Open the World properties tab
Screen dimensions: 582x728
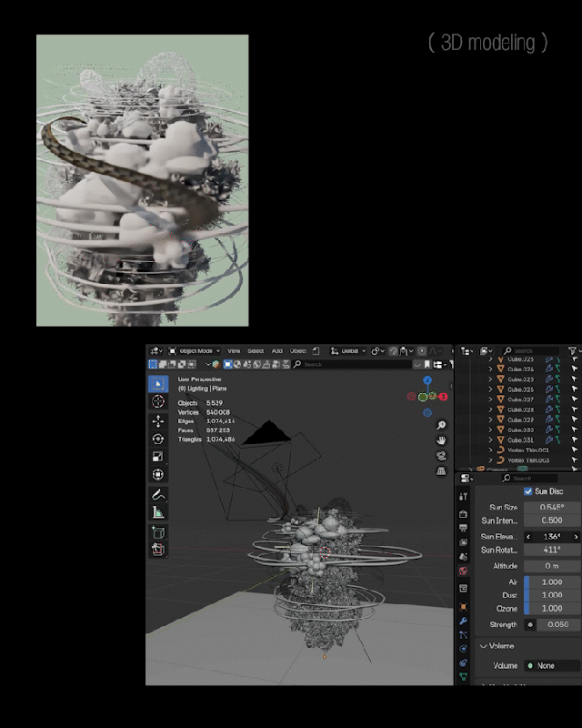tap(463, 571)
